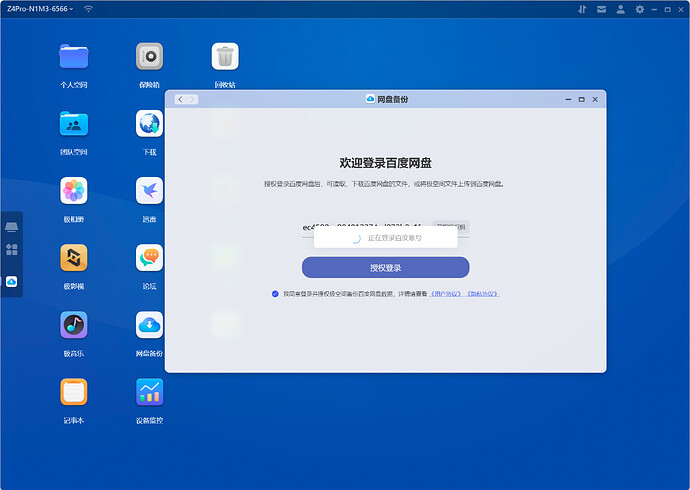The width and height of the screenshot is (690, 490).
Task: Launch the 极相册 photo album app
Action: coord(73,190)
